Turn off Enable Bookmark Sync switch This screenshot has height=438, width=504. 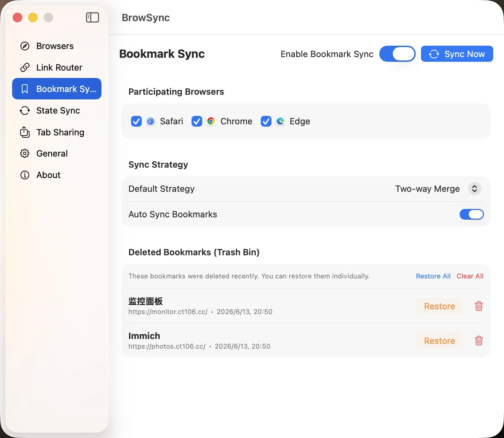[x=397, y=54]
